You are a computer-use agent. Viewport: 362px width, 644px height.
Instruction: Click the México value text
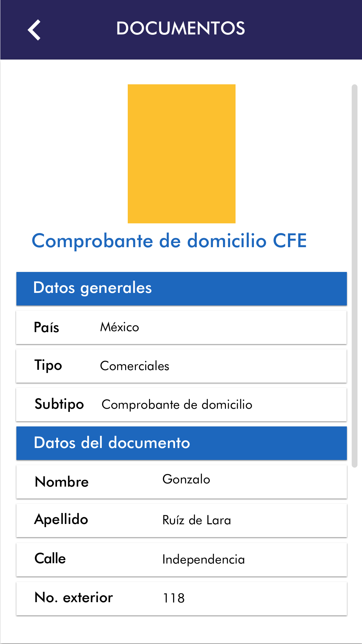tap(119, 327)
